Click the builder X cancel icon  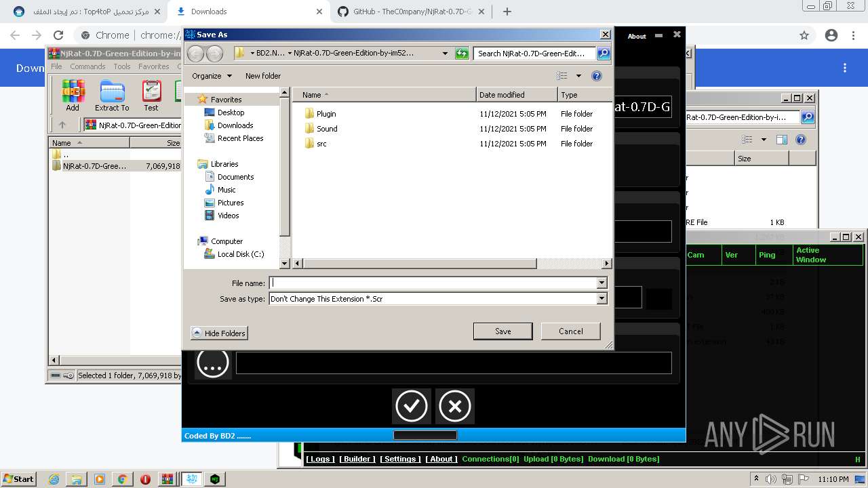click(x=454, y=406)
